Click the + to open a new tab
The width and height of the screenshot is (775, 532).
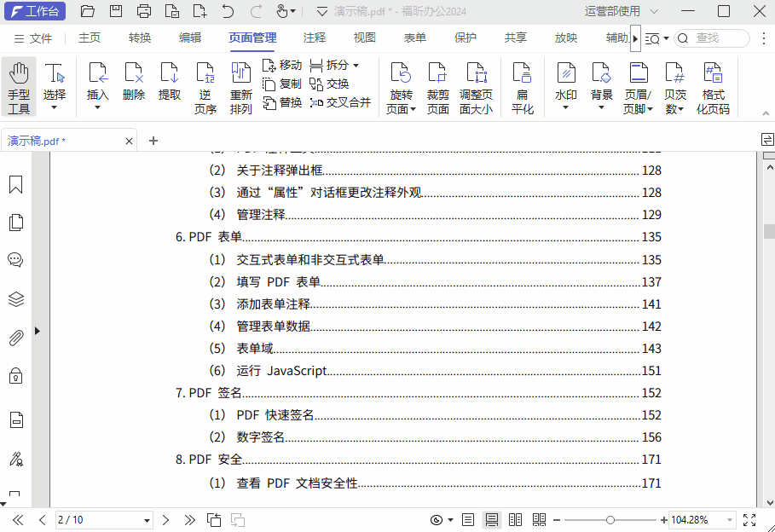tap(152, 140)
